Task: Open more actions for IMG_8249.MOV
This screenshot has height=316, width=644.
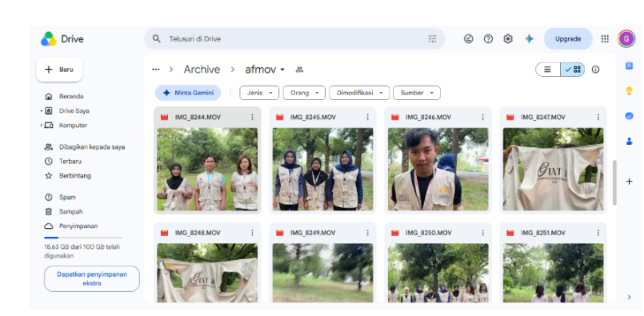Action: [x=367, y=233]
